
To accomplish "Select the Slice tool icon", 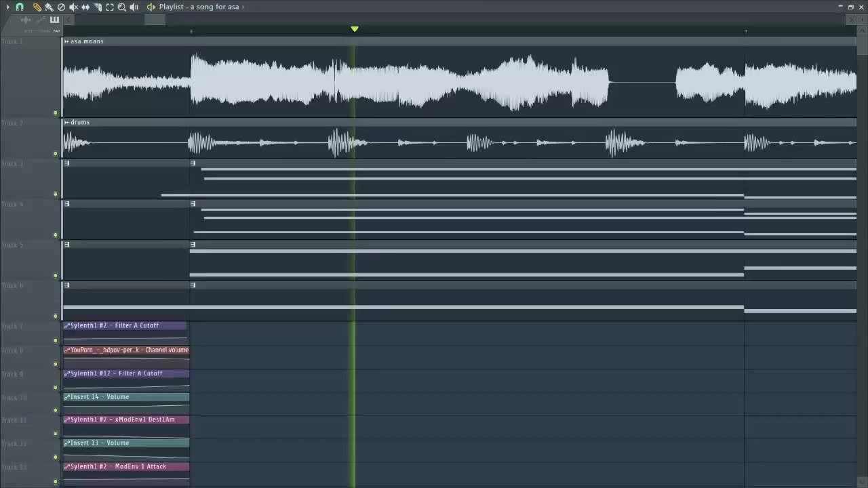I will [98, 7].
